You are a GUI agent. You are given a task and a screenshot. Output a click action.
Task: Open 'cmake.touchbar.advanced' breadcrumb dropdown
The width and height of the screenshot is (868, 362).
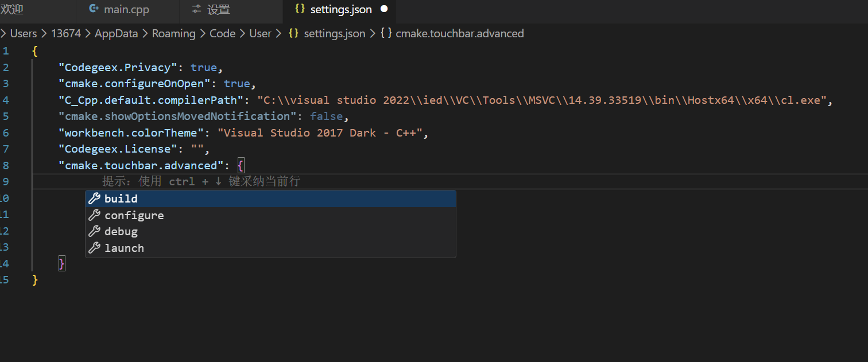[459, 33]
